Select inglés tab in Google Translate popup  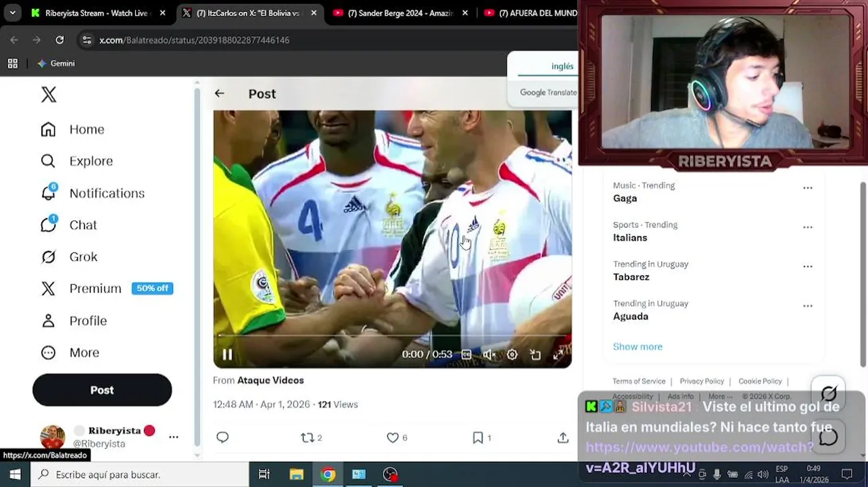tap(562, 66)
